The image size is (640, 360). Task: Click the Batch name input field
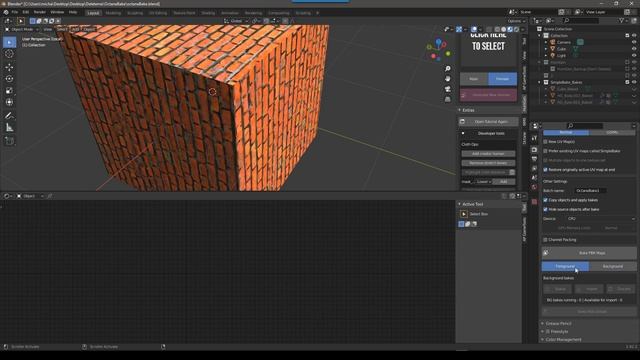click(590, 191)
